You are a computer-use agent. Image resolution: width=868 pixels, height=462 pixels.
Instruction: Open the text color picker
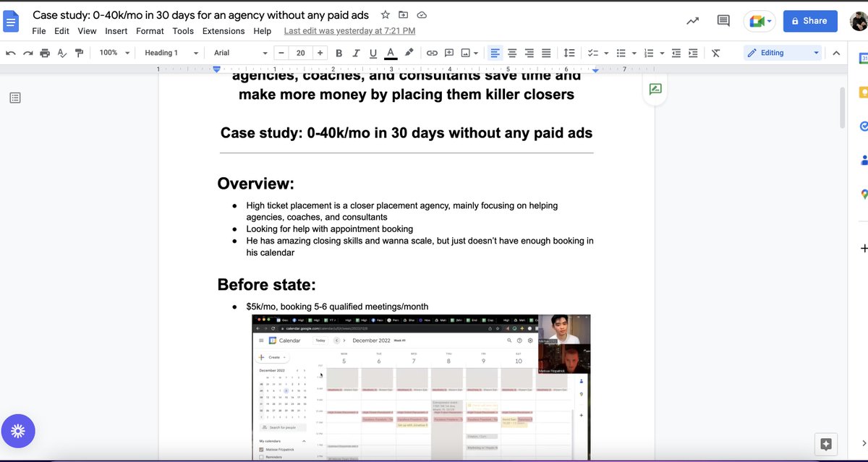[391, 53]
